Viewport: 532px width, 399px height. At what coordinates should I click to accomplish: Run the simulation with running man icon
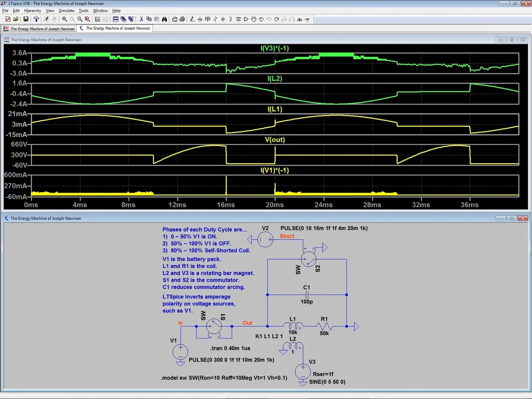pyautogui.click(x=46, y=19)
